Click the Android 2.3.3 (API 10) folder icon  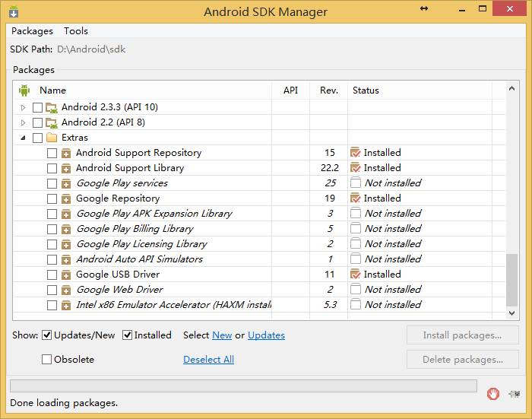(x=52, y=108)
